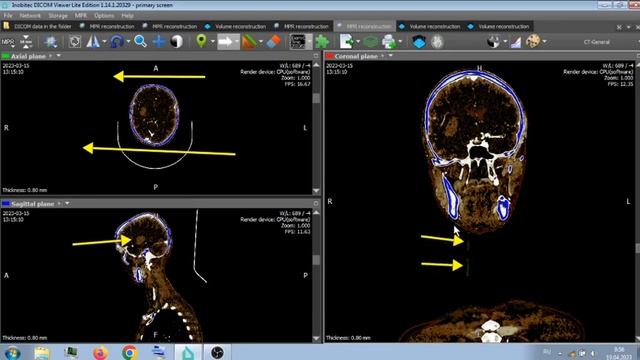Select the magnifier zoom tool
Screen dimensions: 640x360
140,41
